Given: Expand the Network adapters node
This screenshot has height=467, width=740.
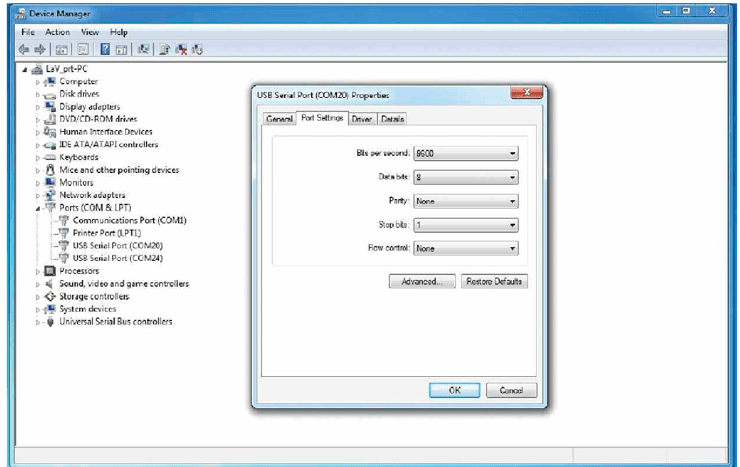Looking at the screenshot, I should (x=38, y=195).
